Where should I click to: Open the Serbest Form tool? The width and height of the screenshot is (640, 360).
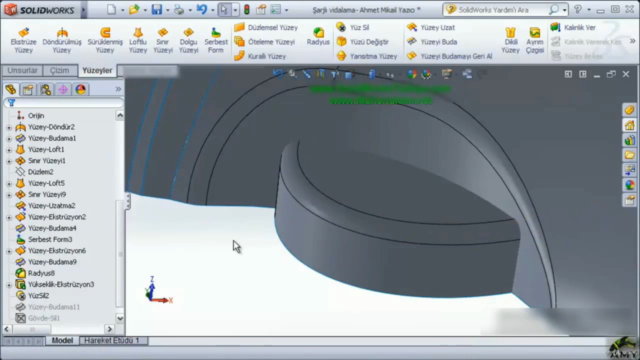pyautogui.click(x=216, y=40)
